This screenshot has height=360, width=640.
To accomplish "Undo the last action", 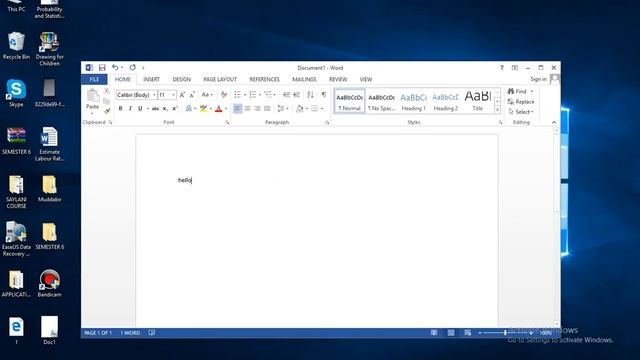I will click(x=115, y=68).
